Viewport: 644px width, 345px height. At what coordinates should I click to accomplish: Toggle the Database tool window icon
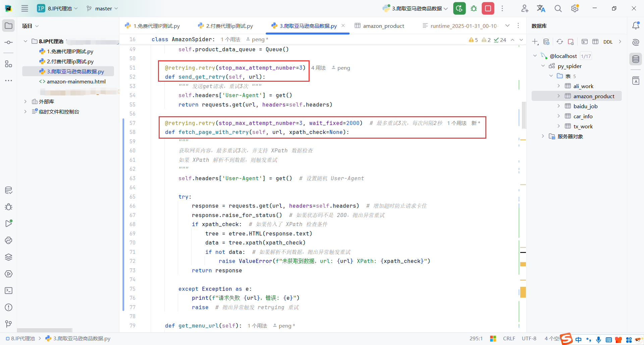[x=636, y=59]
